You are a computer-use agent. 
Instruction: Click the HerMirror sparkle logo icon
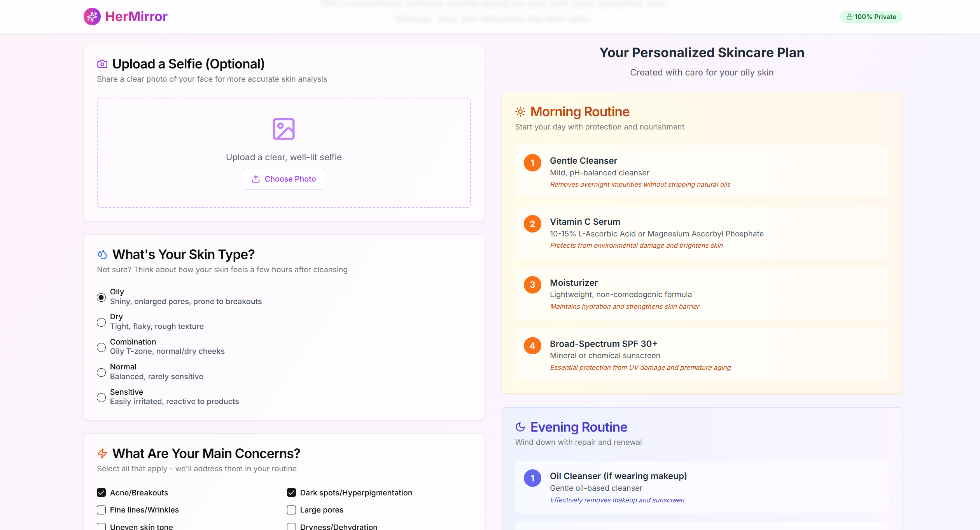(x=92, y=16)
